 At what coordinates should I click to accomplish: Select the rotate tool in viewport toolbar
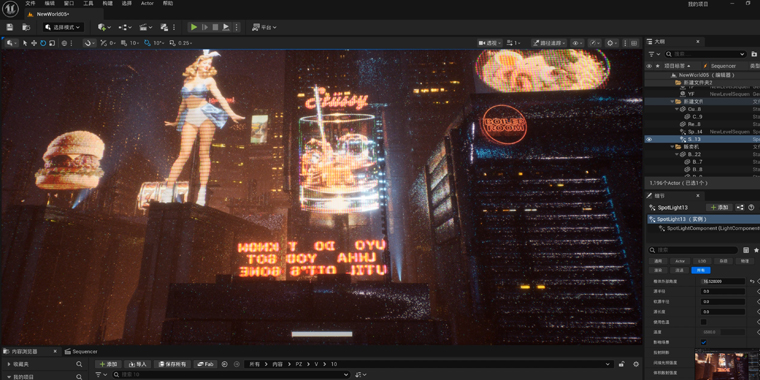tap(43, 43)
